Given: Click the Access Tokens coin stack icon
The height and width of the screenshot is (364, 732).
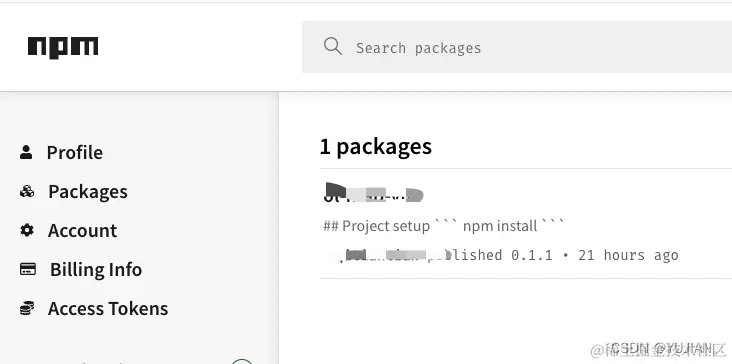Looking at the screenshot, I should [x=27, y=308].
